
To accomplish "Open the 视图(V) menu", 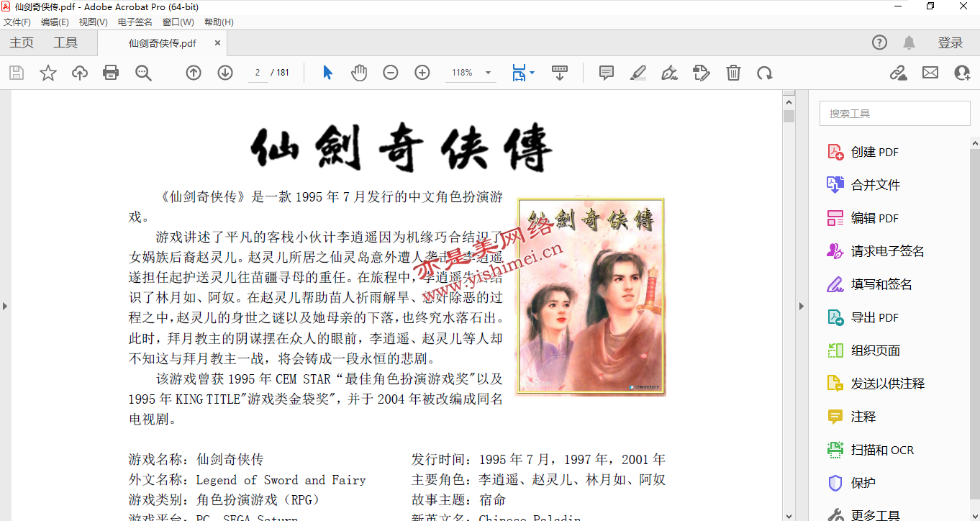I will 94,22.
